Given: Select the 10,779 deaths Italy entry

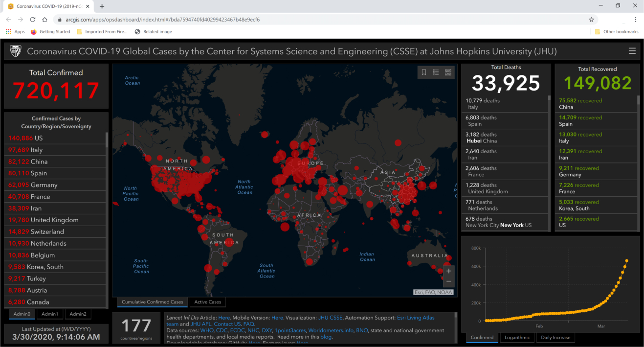Looking at the screenshot, I should coord(505,104).
